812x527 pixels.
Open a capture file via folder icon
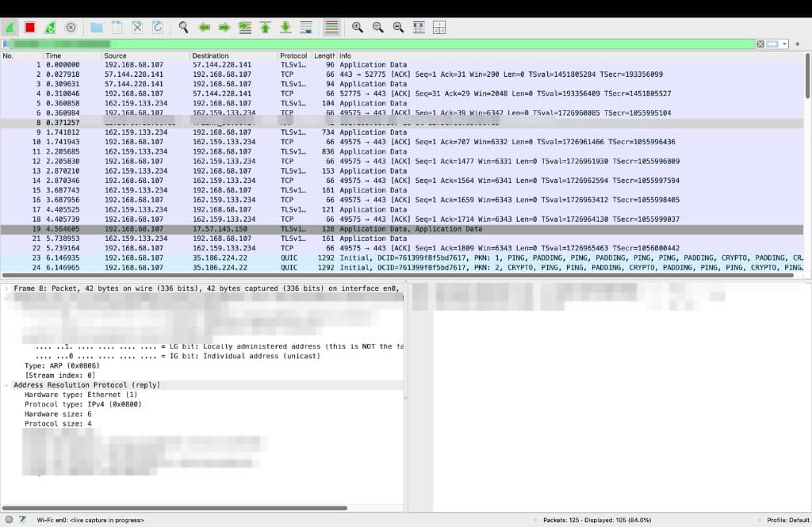click(96, 28)
